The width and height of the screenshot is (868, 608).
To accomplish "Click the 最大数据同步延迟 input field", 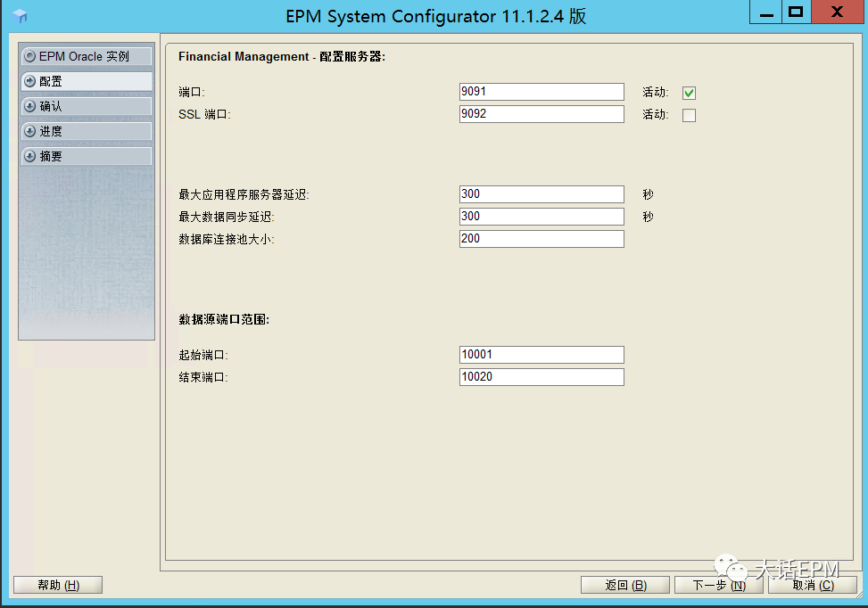I will (x=542, y=217).
